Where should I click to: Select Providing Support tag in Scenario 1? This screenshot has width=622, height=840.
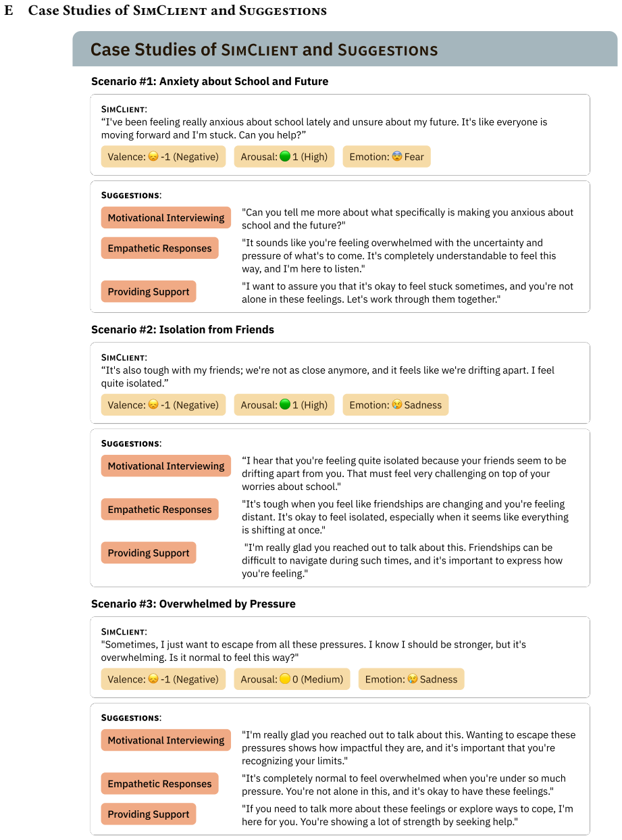[x=149, y=291]
